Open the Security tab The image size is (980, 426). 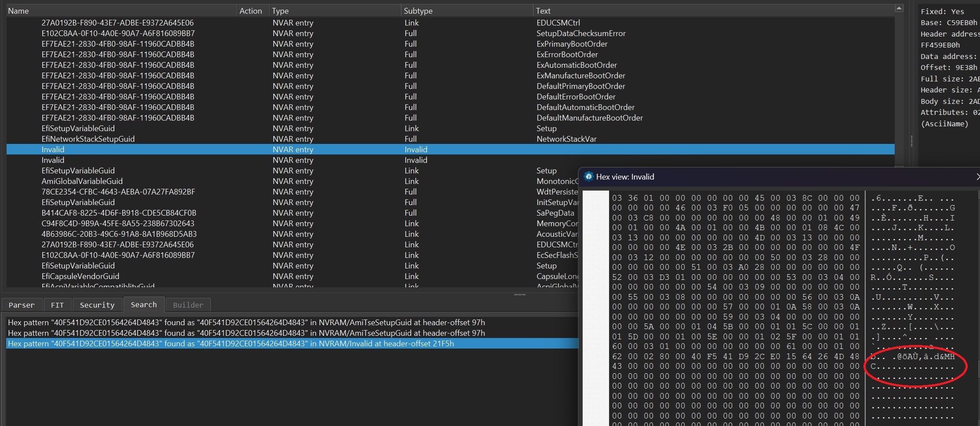point(97,305)
